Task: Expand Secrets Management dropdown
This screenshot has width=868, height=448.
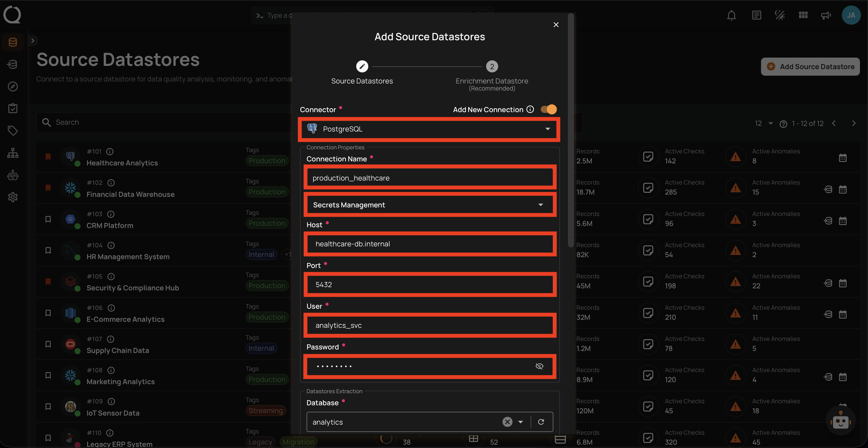Action: tap(540, 205)
